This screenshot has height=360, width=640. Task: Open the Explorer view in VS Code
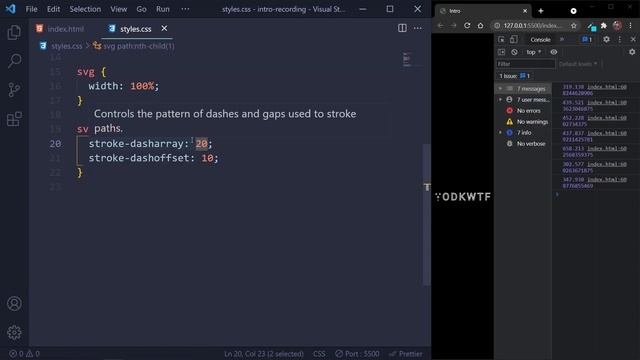pos(14,32)
